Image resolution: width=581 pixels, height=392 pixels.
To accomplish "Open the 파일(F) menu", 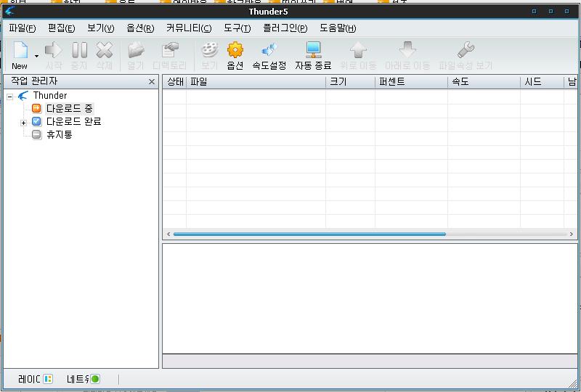I will click(x=23, y=28).
